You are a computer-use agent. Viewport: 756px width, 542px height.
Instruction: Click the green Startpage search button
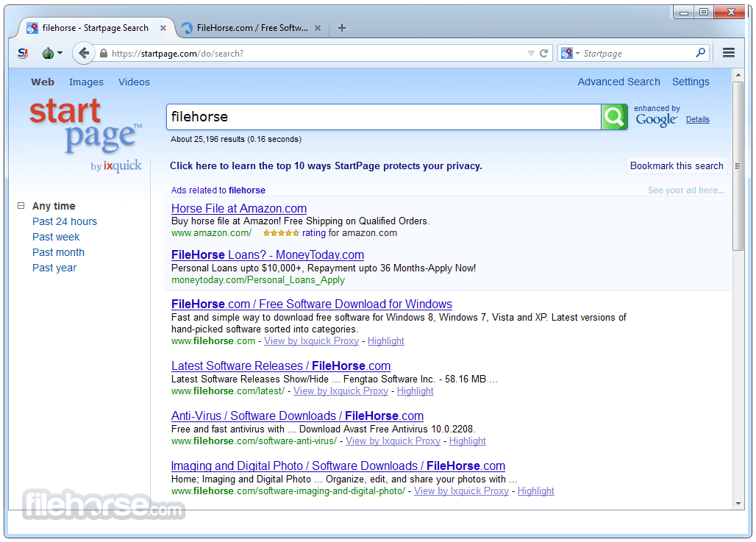pyautogui.click(x=614, y=117)
